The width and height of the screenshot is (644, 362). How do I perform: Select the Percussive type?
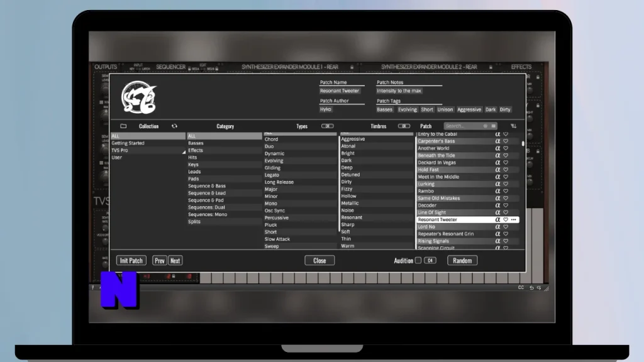click(x=300, y=218)
